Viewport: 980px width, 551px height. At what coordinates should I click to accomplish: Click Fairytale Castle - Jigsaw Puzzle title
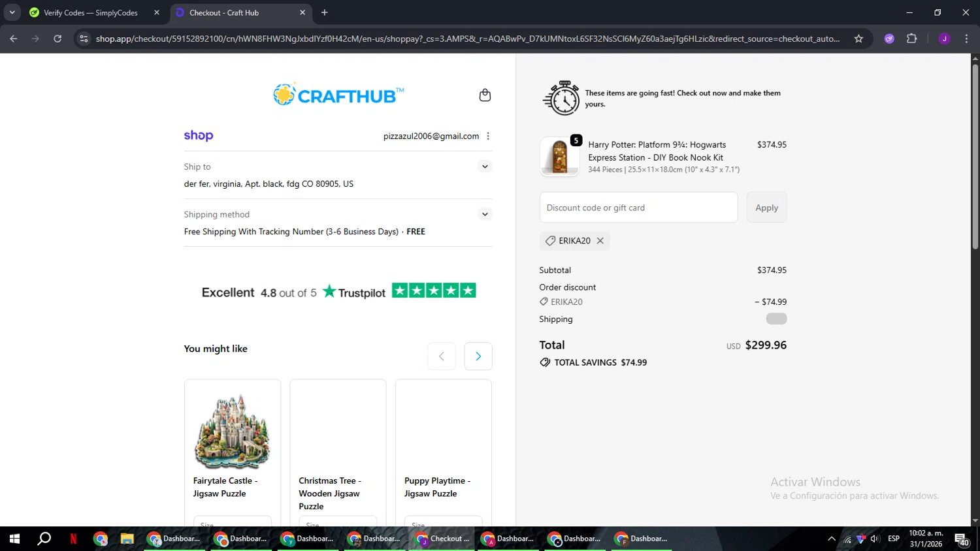[x=225, y=487]
